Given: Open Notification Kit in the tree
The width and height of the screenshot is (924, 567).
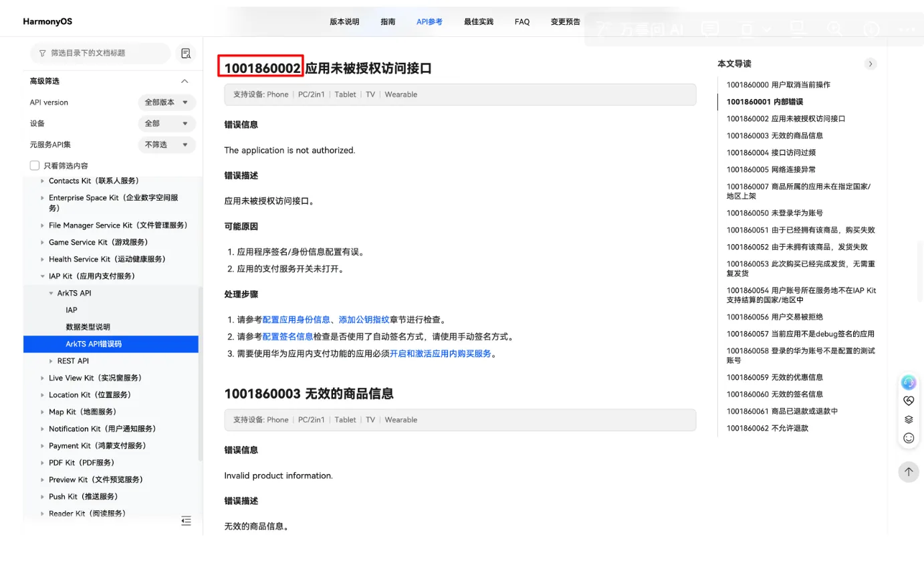Looking at the screenshot, I should point(102,429).
